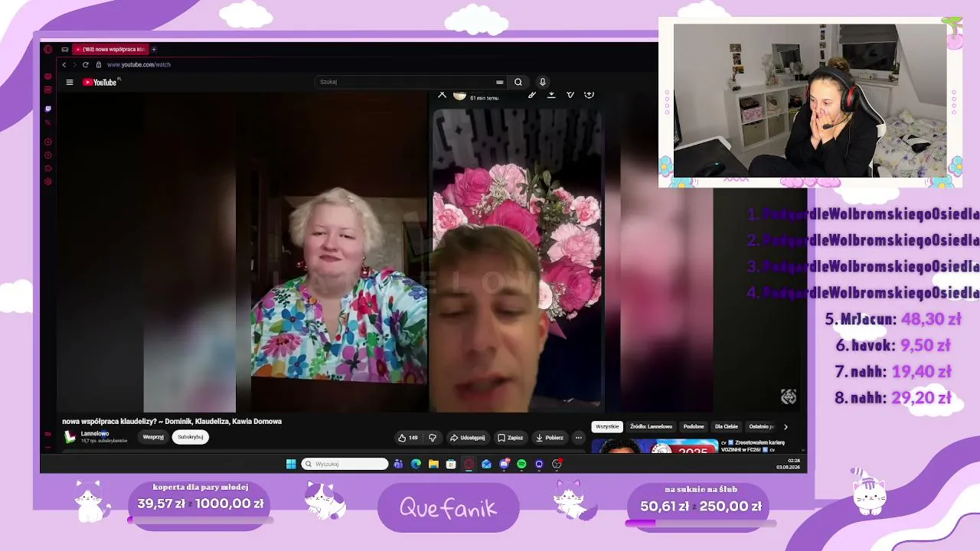Share video with Udostępnij button
The image size is (980, 551).
click(x=467, y=438)
